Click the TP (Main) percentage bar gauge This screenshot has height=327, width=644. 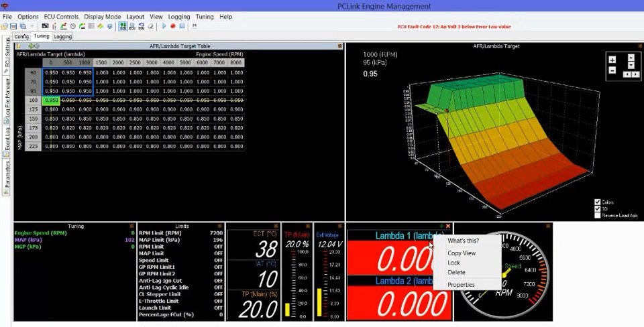[297, 275]
